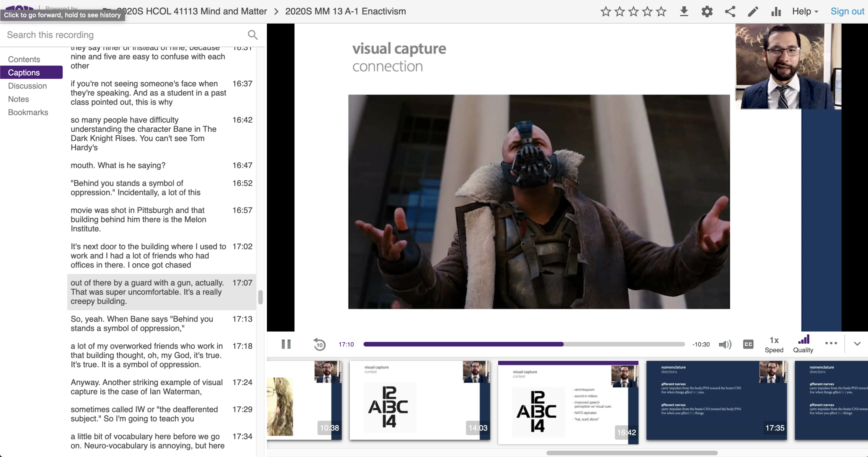The image size is (868, 457).
Task: Jump to caption at 16:37
Action: point(161,93)
